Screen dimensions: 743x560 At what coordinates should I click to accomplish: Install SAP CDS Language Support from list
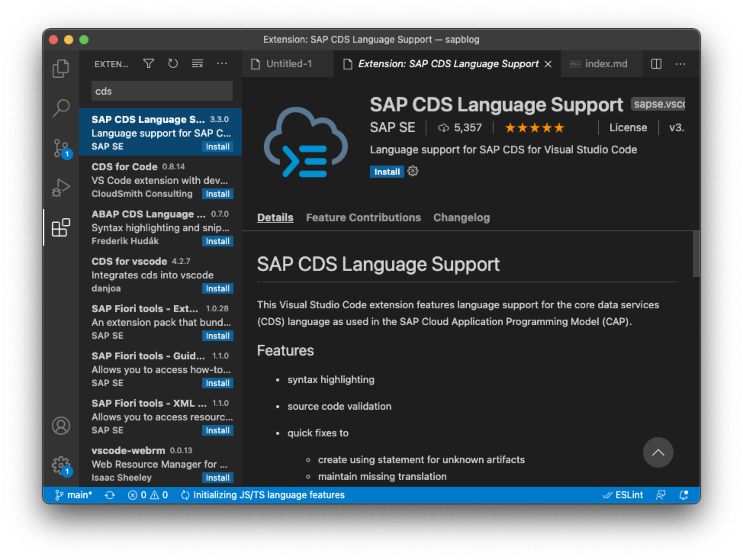coord(217,146)
